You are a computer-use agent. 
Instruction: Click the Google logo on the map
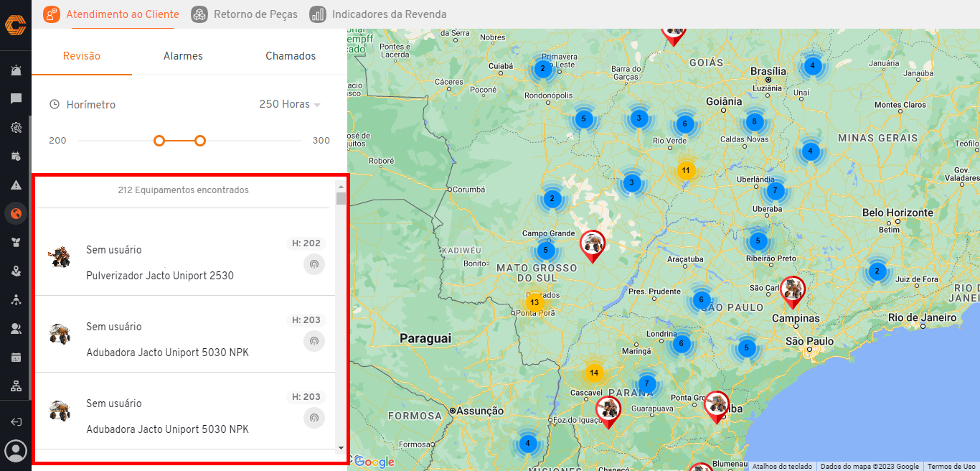tap(374, 462)
